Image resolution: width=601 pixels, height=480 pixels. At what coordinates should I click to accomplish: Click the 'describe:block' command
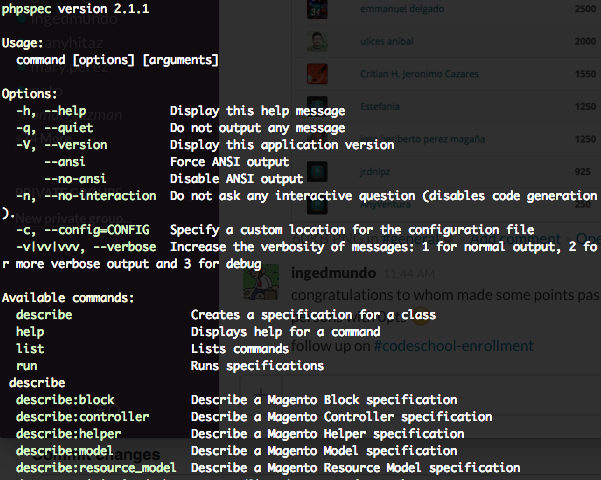pyautogui.click(x=65, y=400)
